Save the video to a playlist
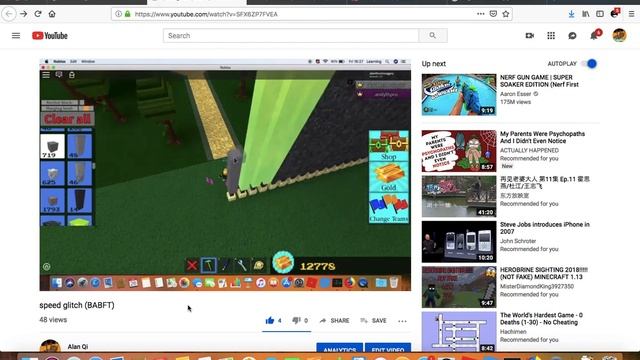This screenshot has height=360, width=640. click(x=373, y=320)
